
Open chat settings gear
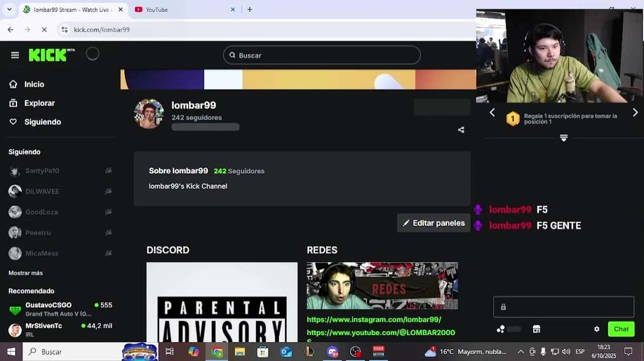tap(597, 329)
